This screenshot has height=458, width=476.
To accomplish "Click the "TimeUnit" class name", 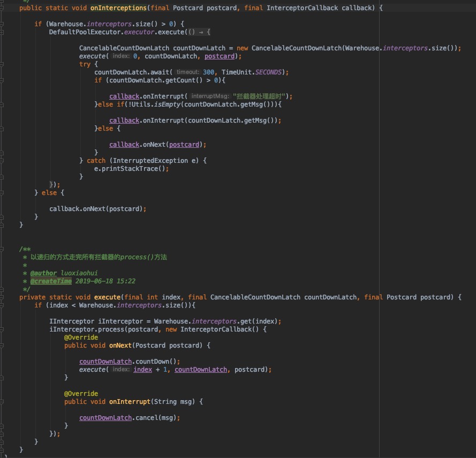I will (237, 72).
